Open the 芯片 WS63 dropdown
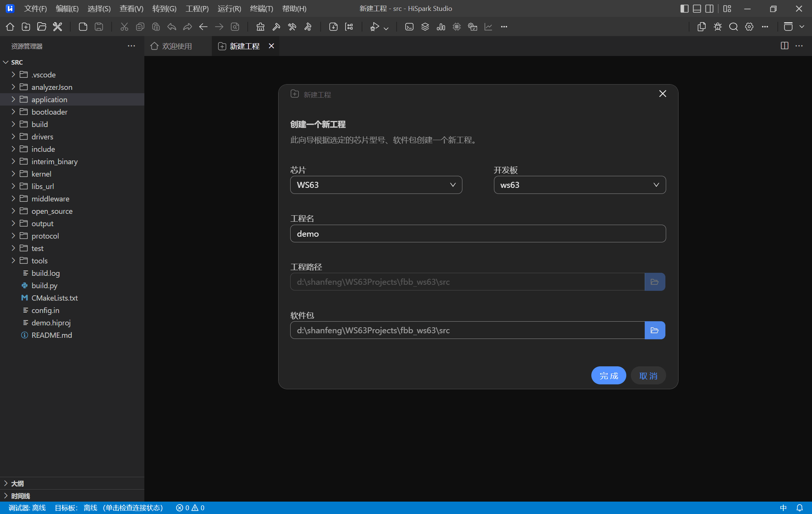Screen dimensions: 812x514 pyautogui.click(x=376, y=185)
